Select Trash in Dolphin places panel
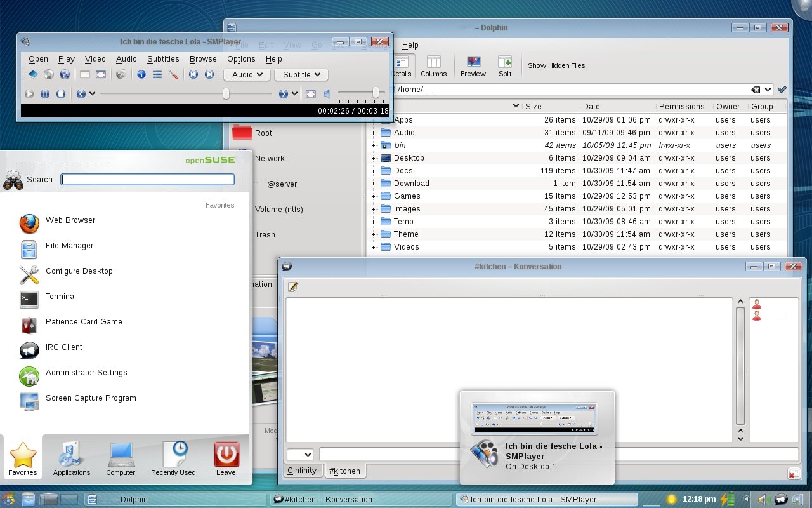This screenshot has width=812, height=508. (x=265, y=235)
